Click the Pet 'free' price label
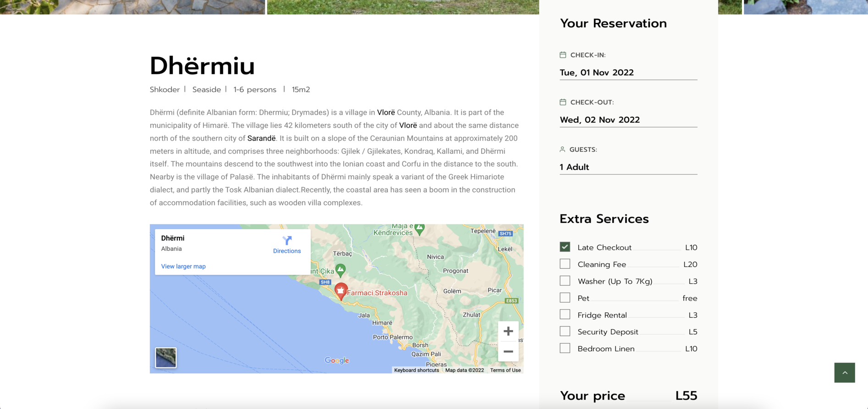Image resolution: width=868 pixels, height=409 pixels. pos(690,298)
